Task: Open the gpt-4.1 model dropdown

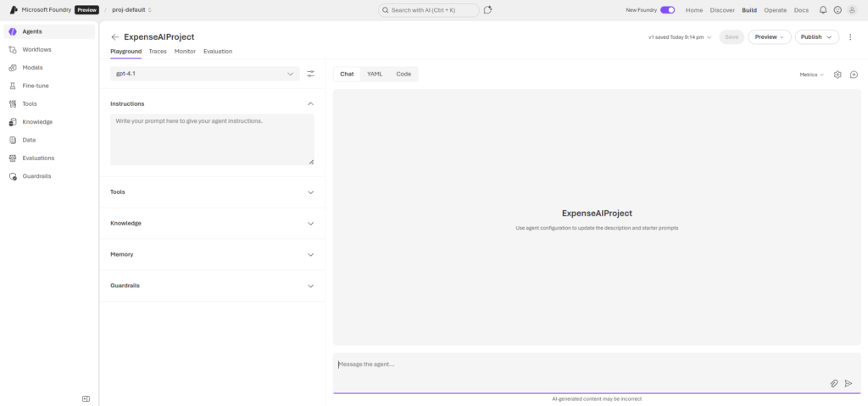Action: [x=205, y=74]
